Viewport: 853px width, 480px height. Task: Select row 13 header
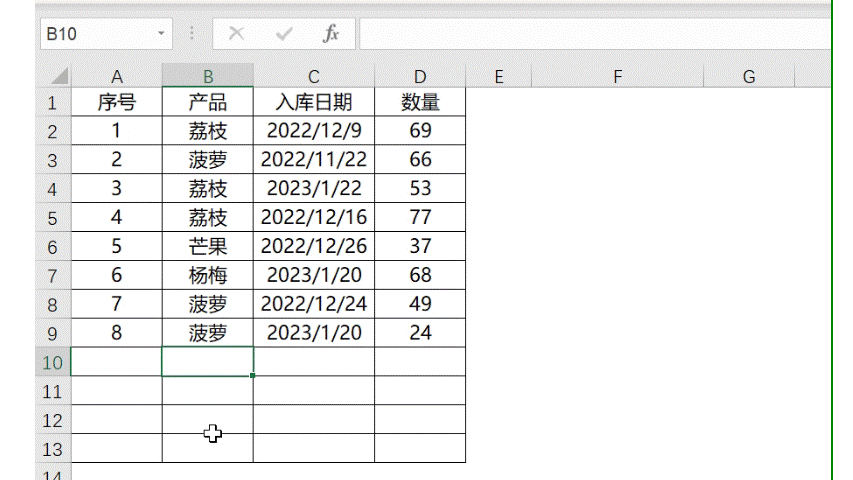(52, 448)
